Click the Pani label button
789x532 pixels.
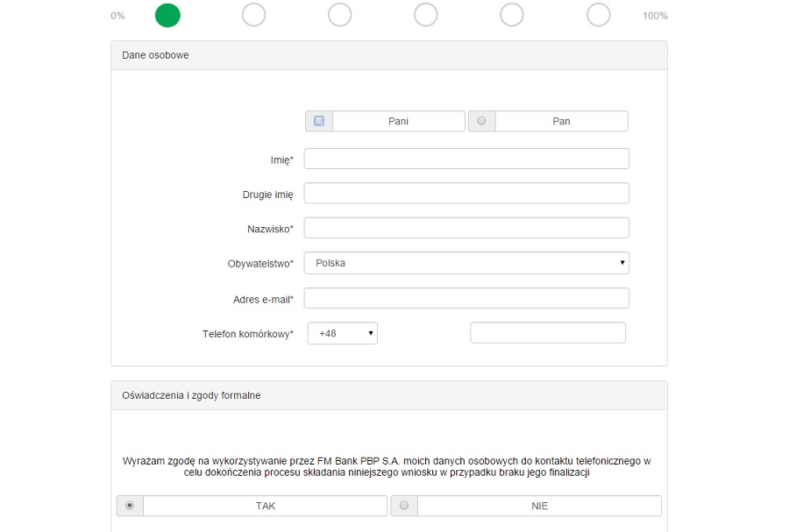coord(399,121)
